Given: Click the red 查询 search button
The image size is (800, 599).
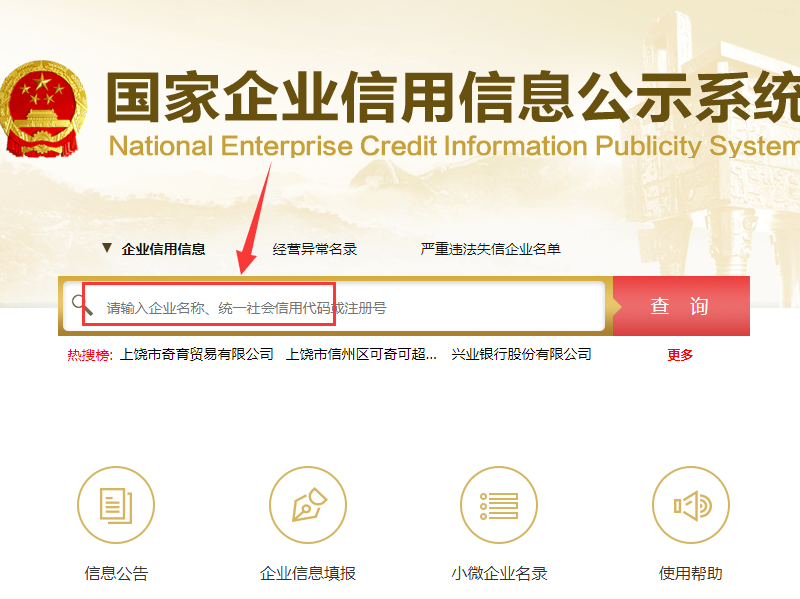Looking at the screenshot, I should [681, 306].
